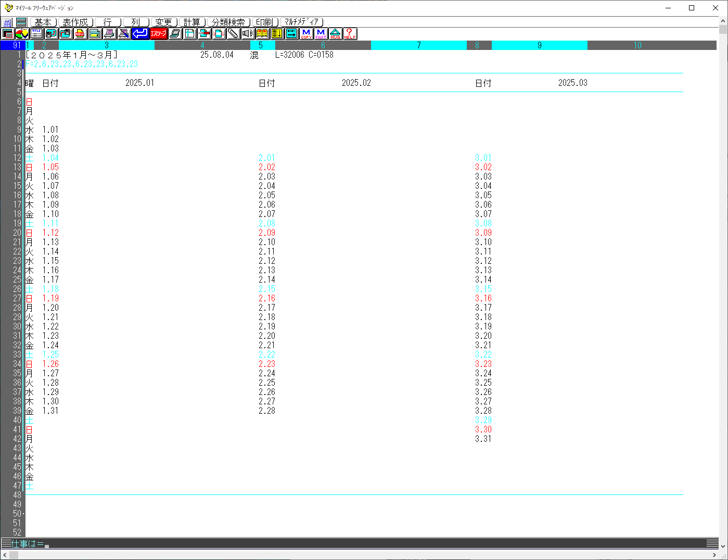Click the 仕事は＝ command input line

(359, 543)
